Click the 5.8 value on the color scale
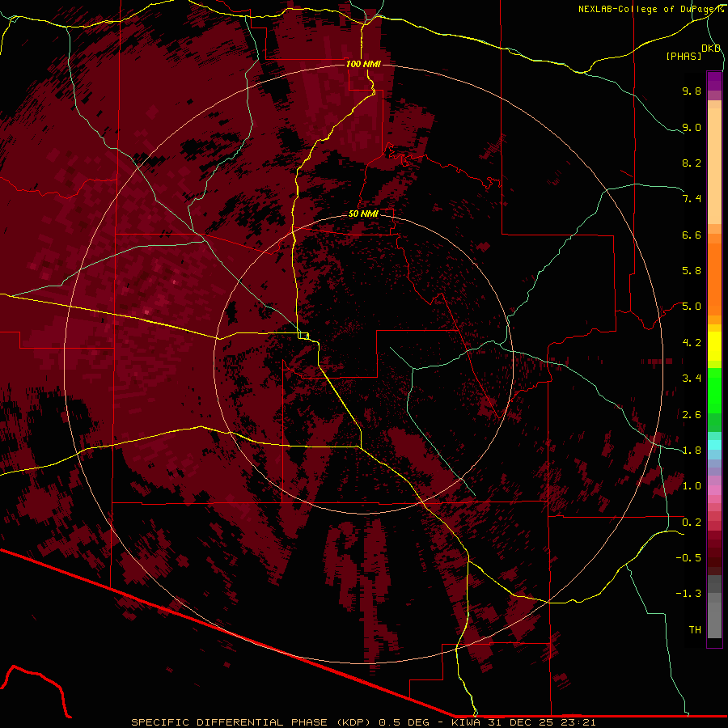Image resolution: width=728 pixels, height=728 pixels. 692,271
